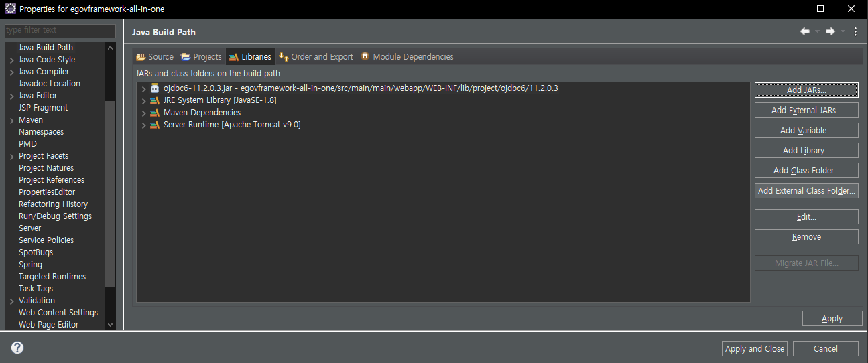
Task: Expand JRE System Library [JavaSE-1.8]
Action: click(x=143, y=100)
